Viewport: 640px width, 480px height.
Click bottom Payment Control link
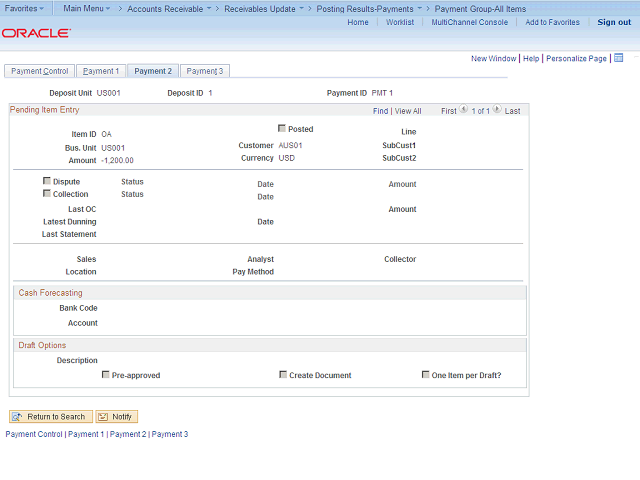tap(34, 434)
